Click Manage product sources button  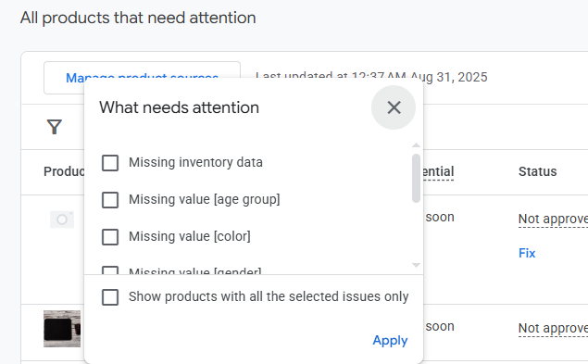[142, 78]
